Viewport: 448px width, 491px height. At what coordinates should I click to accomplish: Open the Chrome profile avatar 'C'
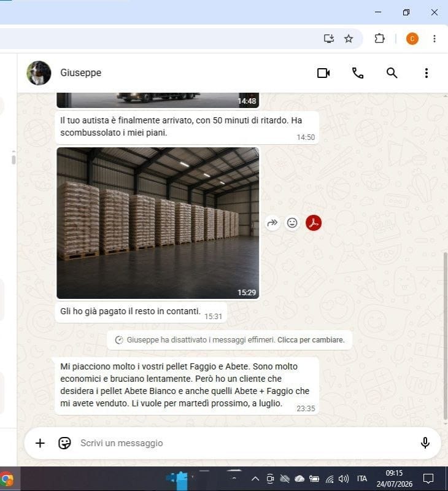(412, 39)
